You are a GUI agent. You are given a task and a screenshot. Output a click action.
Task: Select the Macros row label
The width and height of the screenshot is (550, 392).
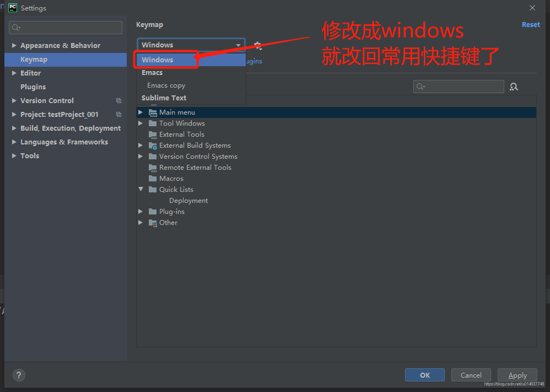click(x=171, y=178)
